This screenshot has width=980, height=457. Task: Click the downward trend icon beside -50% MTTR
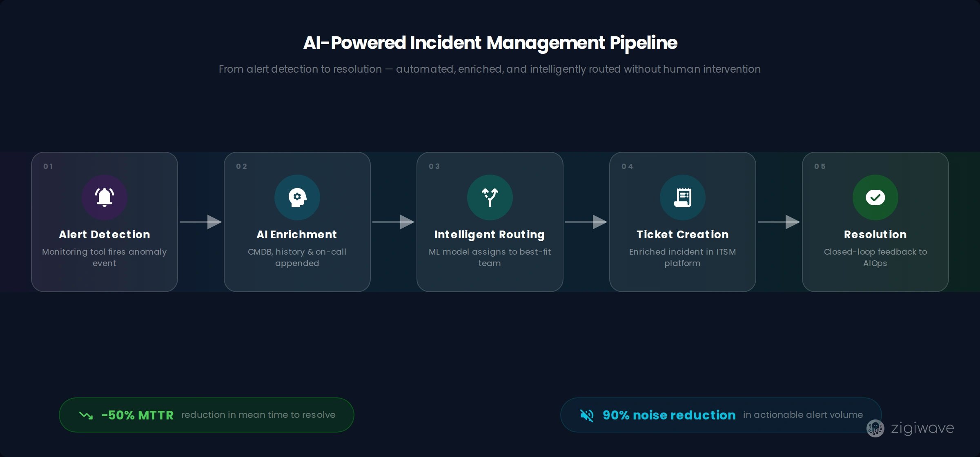[x=86, y=415]
